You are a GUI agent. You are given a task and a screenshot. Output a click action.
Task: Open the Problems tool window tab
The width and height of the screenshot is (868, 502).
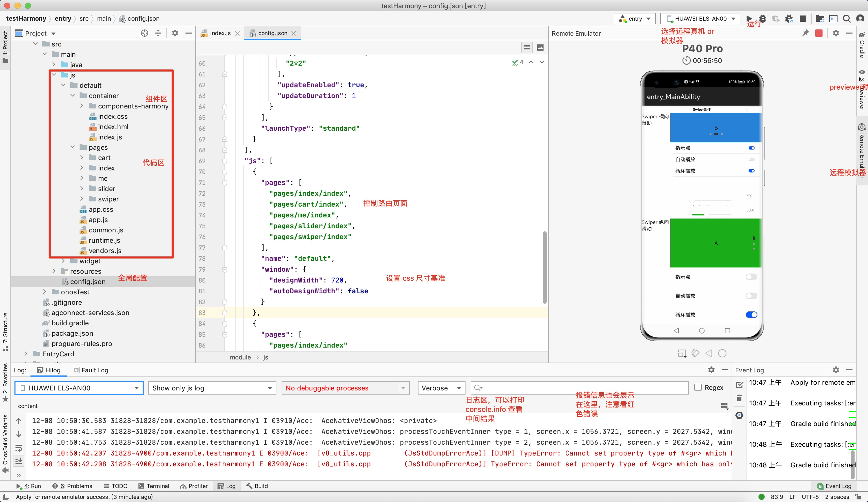click(72, 486)
